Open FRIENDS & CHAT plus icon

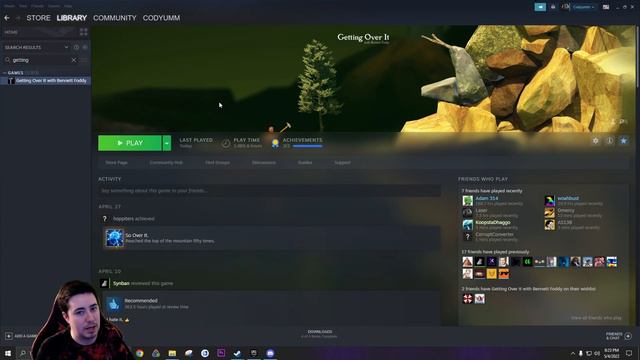tap(628, 336)
